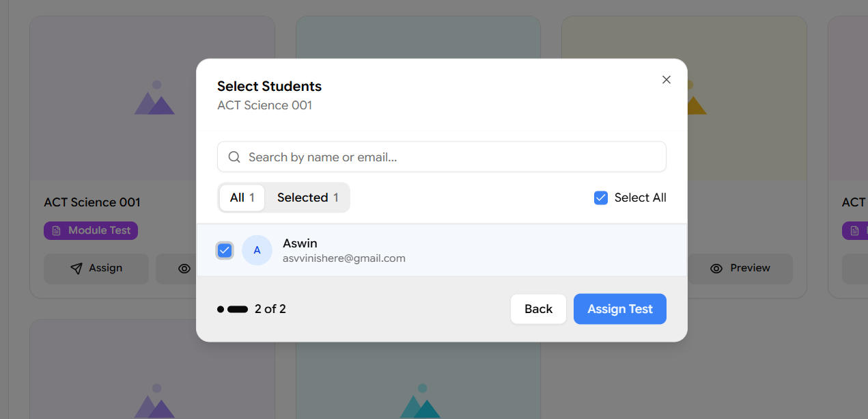The image size is (868, 419).
Task: Click the eye icon on Preview button
Action: point(716,269)
